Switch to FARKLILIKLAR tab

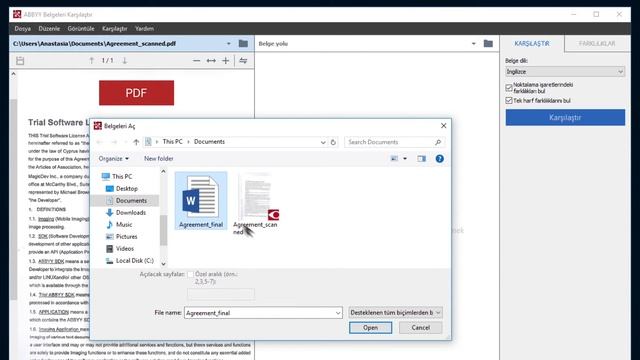point(597,43)
